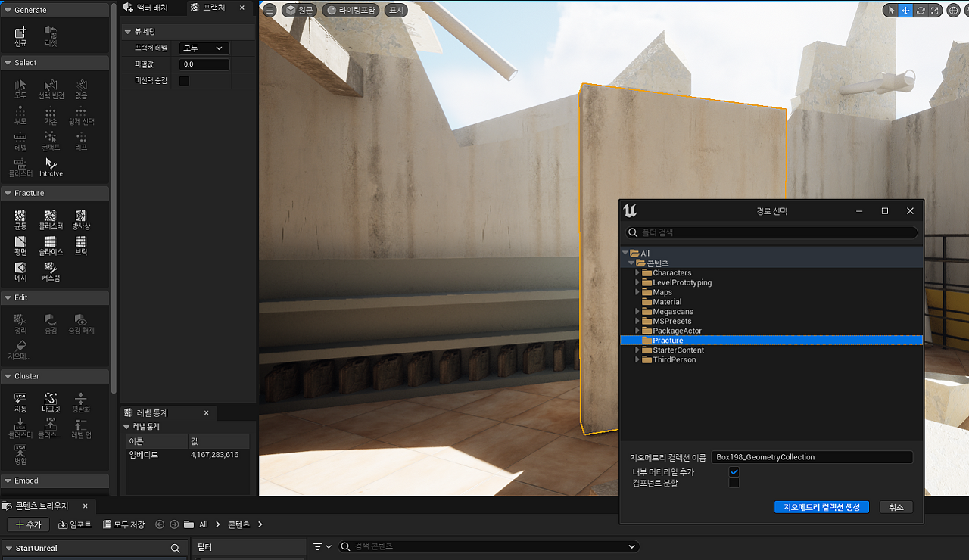Click the 숨김 해제 (Unhide) edit icon
969x560 pixels.
click(x=81, y=323)
